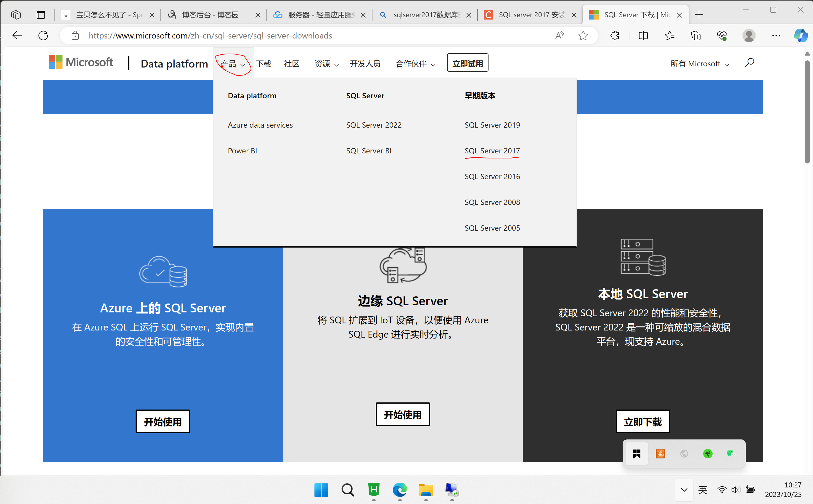This screenshot has width=813, height=504.
Task: Click the address bar URL
Action: (x=211, y=35)
